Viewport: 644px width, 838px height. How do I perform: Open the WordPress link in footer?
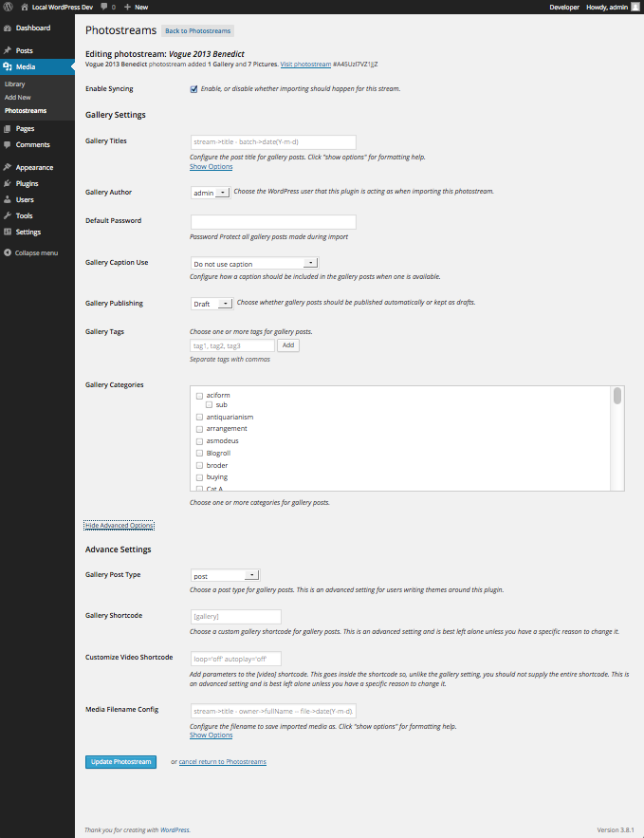[175, 830]
